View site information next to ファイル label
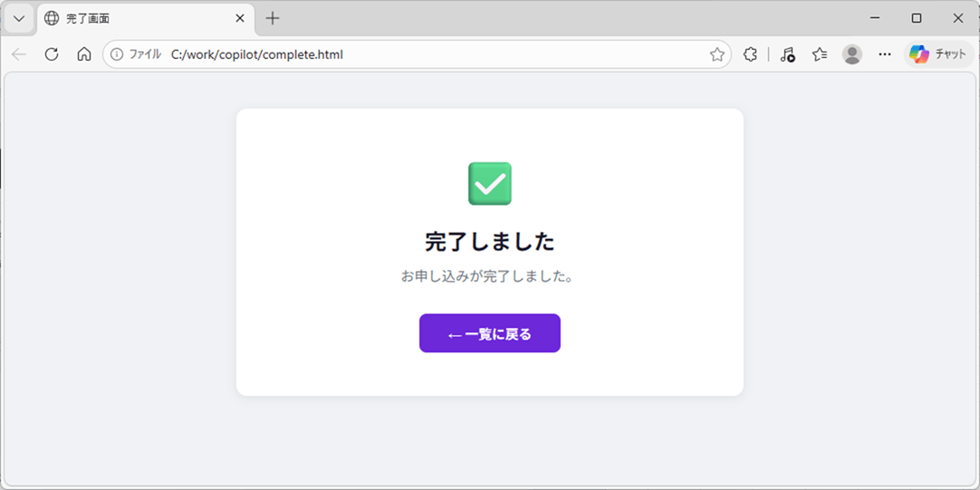This screenshot has height=490, width=980. 117,54
